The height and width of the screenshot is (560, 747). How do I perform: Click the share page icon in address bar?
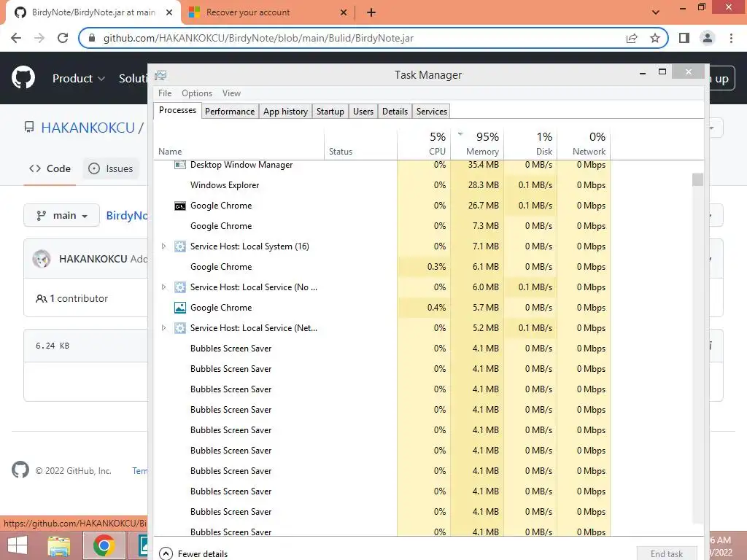click(x=632, y=38)
